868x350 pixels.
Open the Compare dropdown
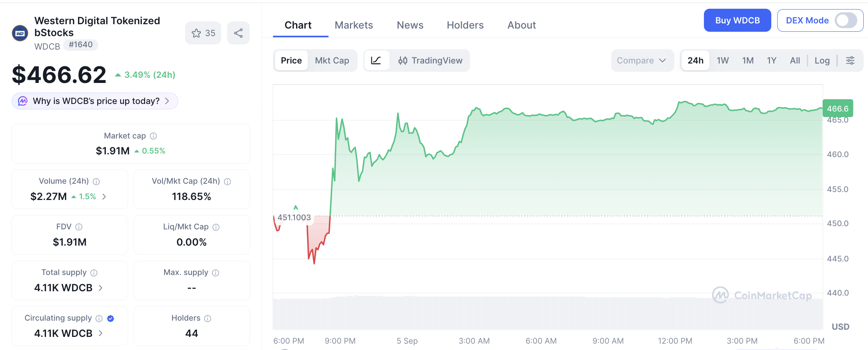[x=642, y=60]
